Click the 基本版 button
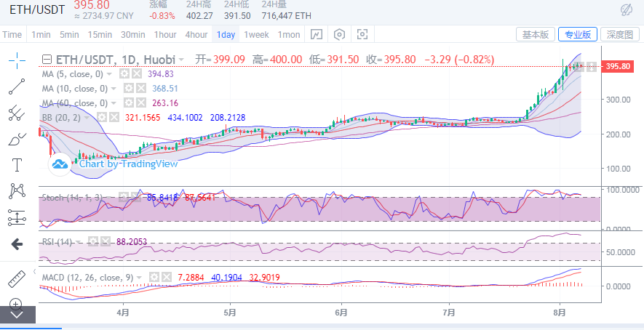This screenshot has height=330, width=644. tap(536, 34)
